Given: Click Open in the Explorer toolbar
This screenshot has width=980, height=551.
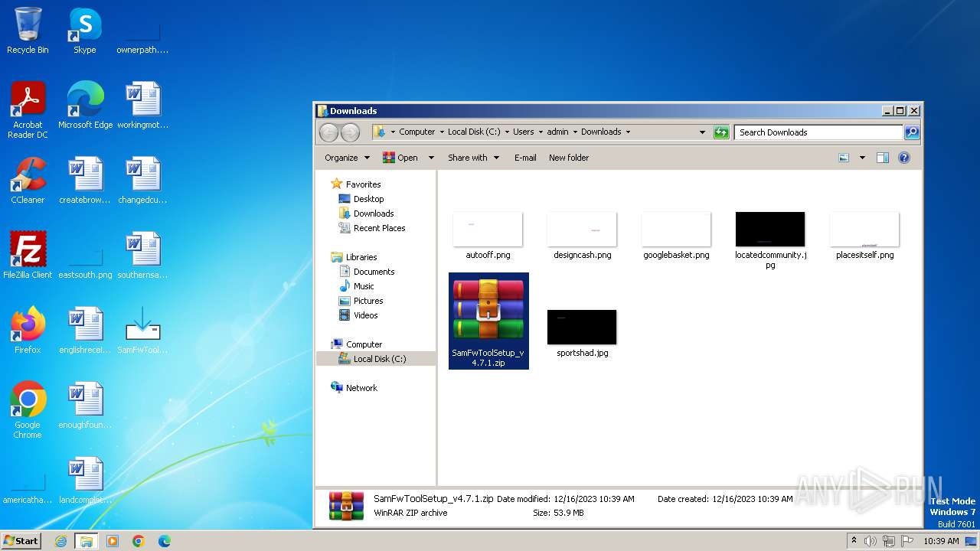Looking at the screenshot, I should (x=400, y=158).
